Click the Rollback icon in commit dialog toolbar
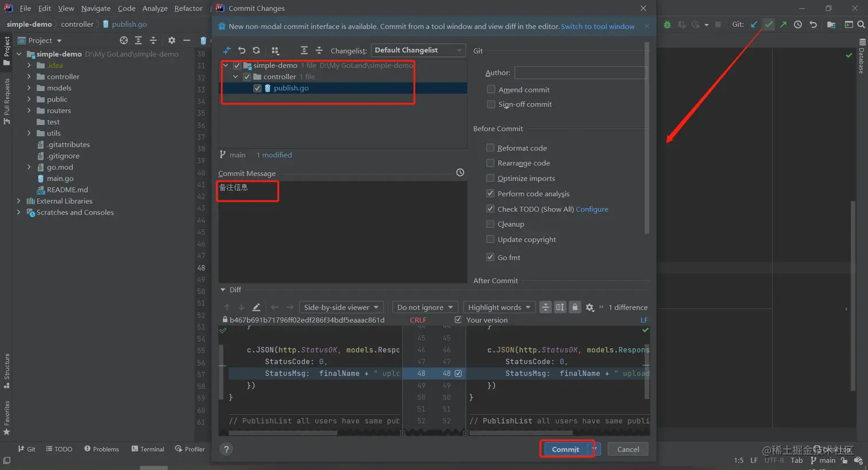Screen dimensions: 868x470 pyautogui.click(x=242, y=51)
